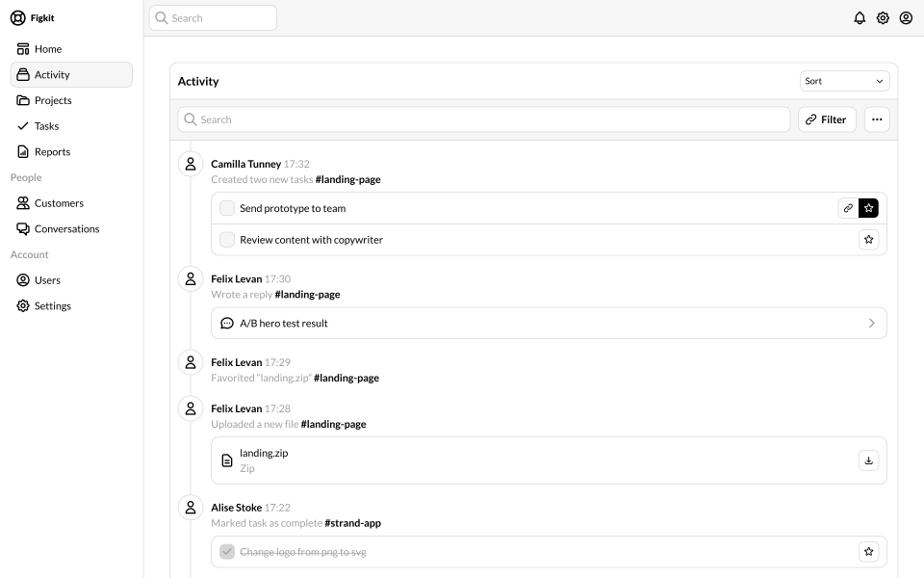Open the more options ellipsis menu
Screen dimensions: 924x578
tap(877, 119)
